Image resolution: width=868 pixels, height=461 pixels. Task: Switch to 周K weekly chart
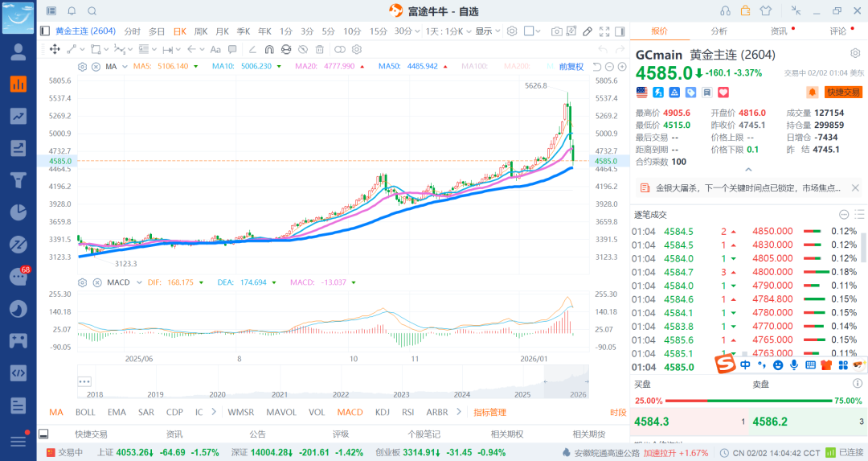click(201, 31)
